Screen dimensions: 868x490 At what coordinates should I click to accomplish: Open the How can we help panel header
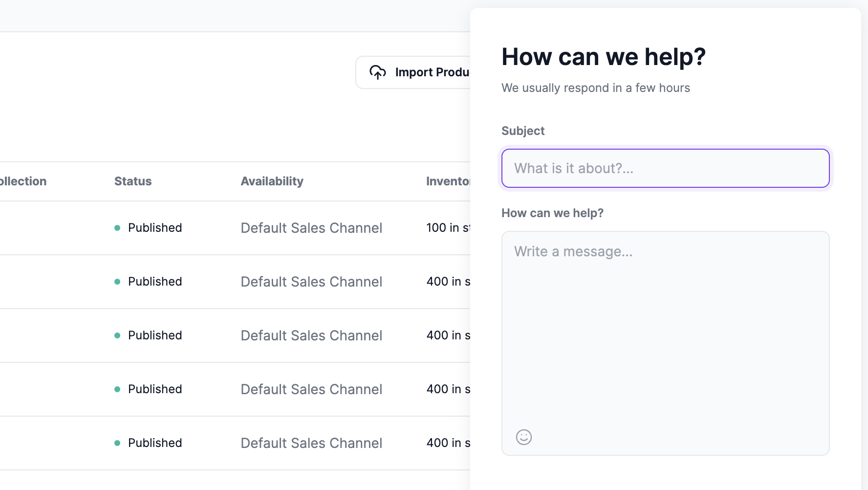point(604,56)
